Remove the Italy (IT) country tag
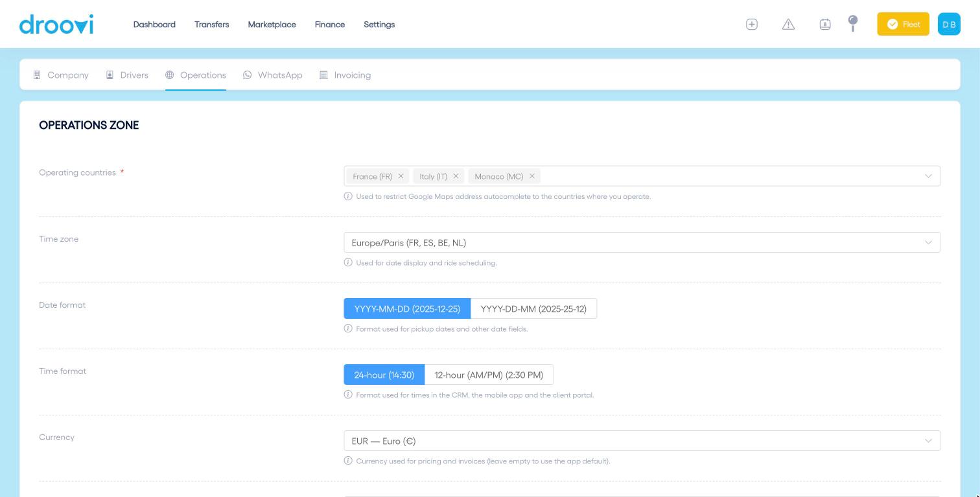Image resolution: width=980 pixels, height=497 pixels. pyautogui.click(x=456, y=176)
